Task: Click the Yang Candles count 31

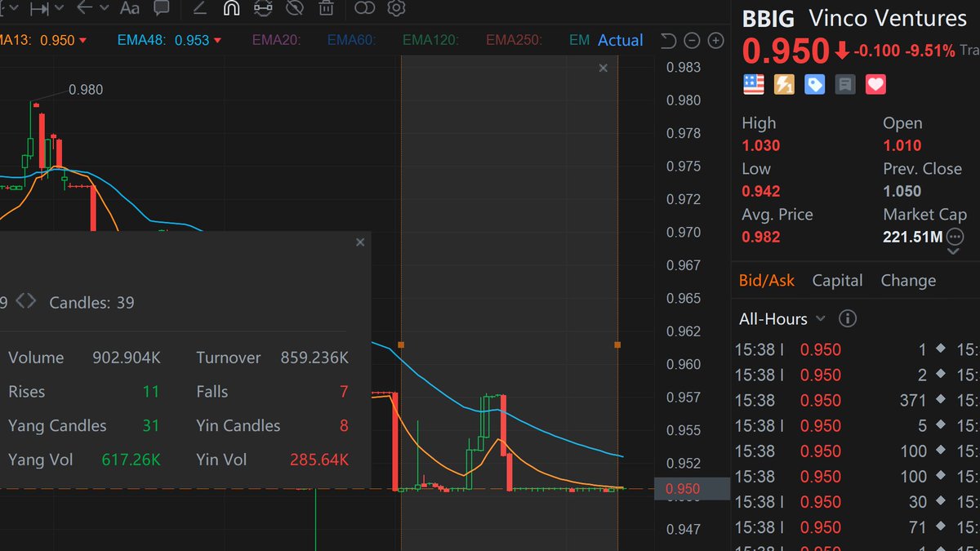Action: point(150,425)
